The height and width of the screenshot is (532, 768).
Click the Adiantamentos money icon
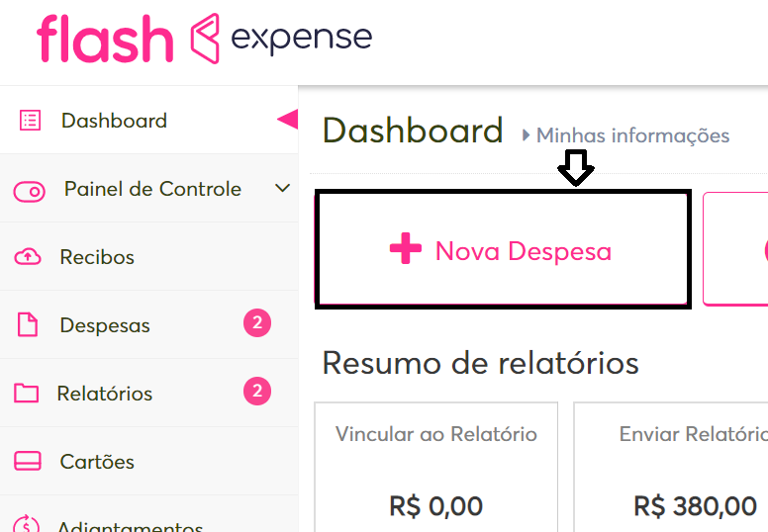[28, 524]
